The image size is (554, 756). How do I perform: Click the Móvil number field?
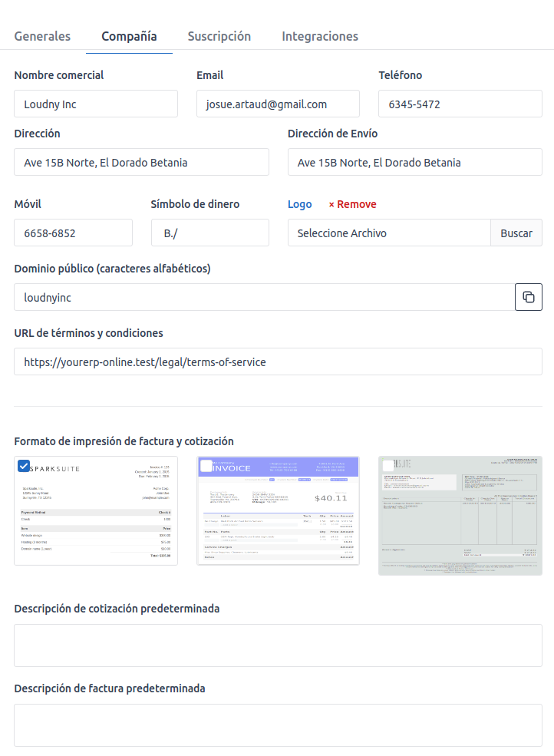[73, 233]
